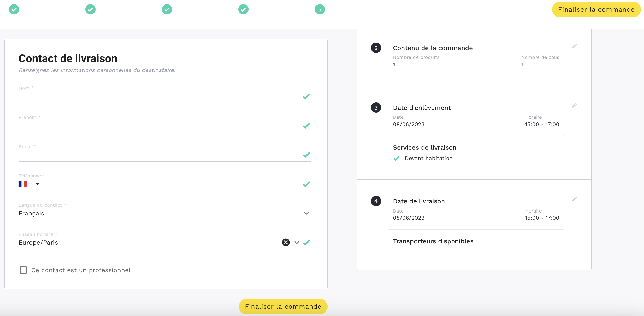
Task: Open the phone country code dropdown arrow
Action: (37, 184)
